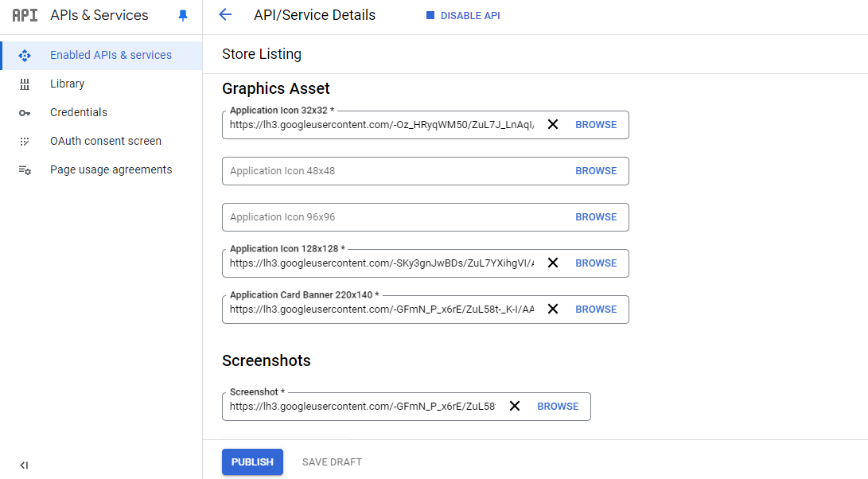The height and width of the screenshot is (479, 868).
Task: Browse for Application Icon 32x32
Action: (596, 125)
